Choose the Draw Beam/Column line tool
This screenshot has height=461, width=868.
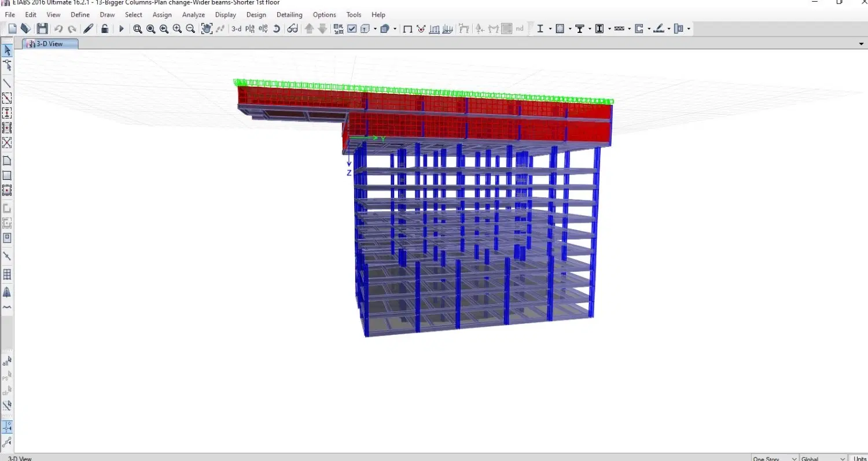click(7, 83)
